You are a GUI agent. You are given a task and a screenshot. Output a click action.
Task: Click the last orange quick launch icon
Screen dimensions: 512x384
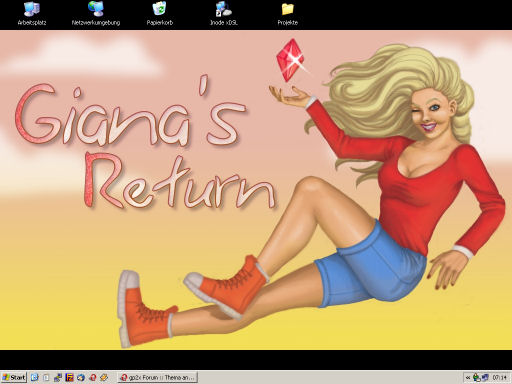104,377
